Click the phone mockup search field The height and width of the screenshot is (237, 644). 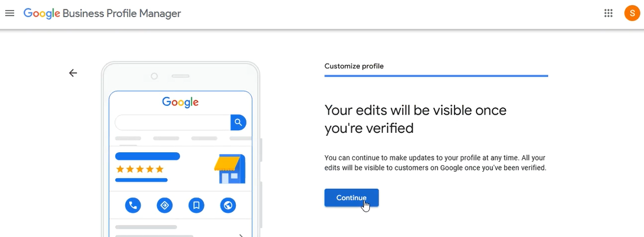pyautogui.click(x=173, y=122)
